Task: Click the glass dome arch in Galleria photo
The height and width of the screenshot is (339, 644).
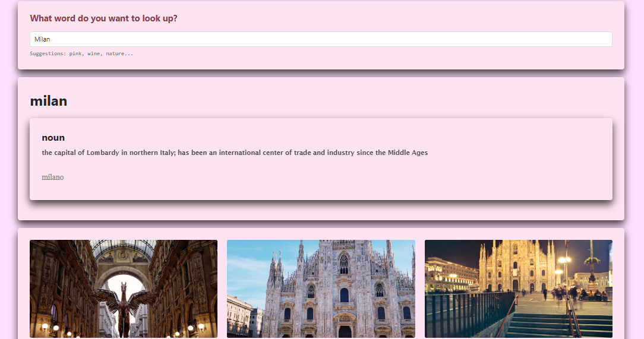Action: click(x=124, y=252)
